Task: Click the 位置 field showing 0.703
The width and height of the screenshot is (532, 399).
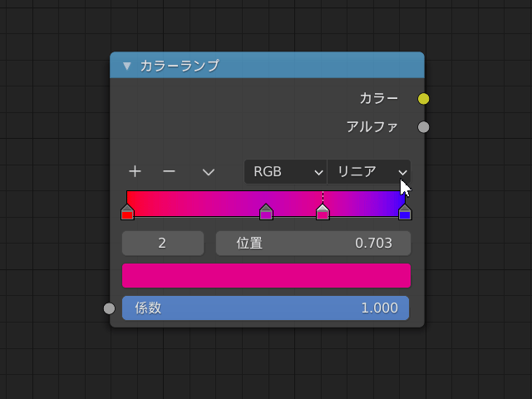Action: pos(313,244)
